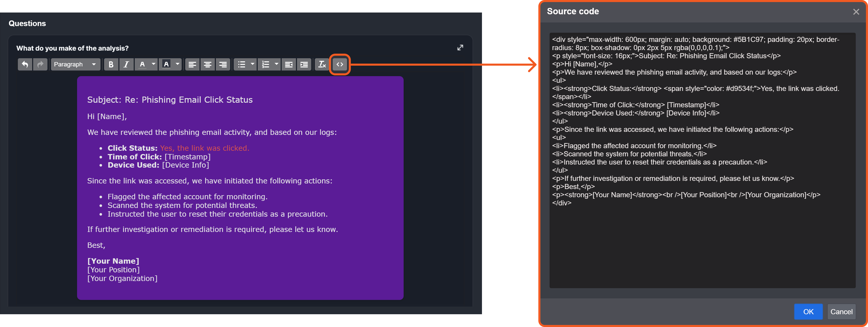Open the Paragraph format dropdown
This screenshot has width=868, height=327.
pos(75,64)
